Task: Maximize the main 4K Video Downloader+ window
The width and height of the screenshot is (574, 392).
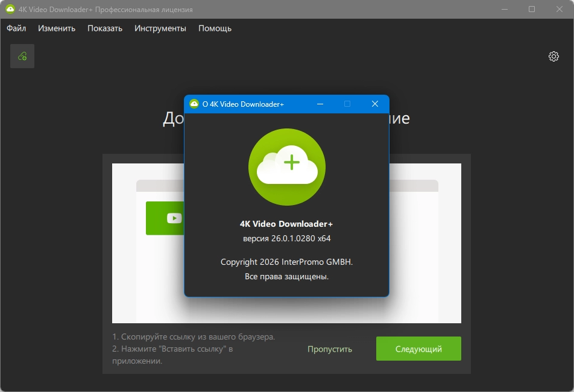Action: point(532,9)
